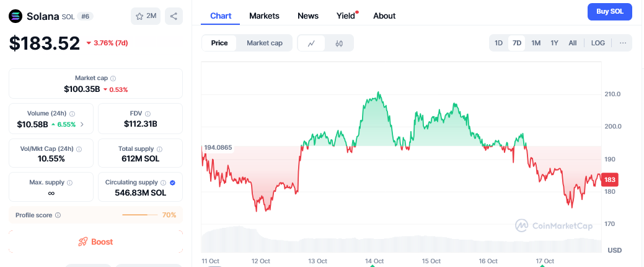The width and height of the screenshot is (644, 267).
Task: Click the share icon button
Action: [x=174, y=16]
